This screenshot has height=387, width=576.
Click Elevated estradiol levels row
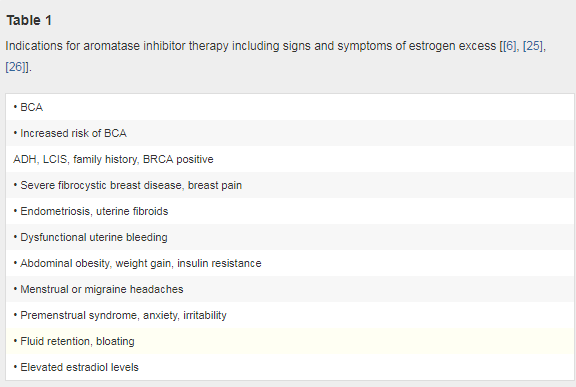(x=290, y=367)
